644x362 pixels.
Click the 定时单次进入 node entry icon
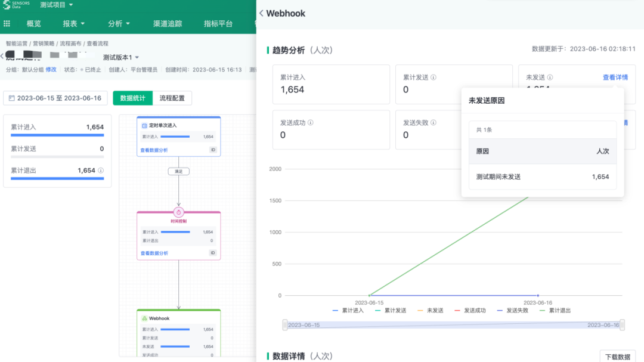point(144,125)
